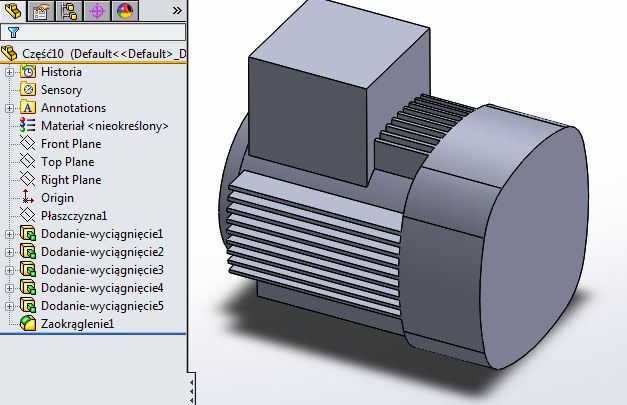Image resolution: width=627 pixels, height=405 pixels.
Task: Expand Dodanie-wyciągnięcie3 feature
Action: click(x=9, y=270)
